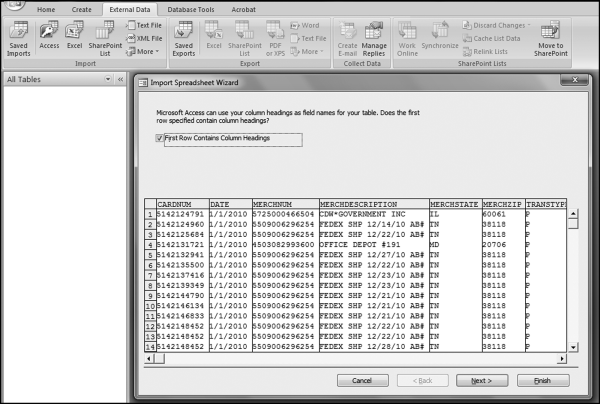Viewport: 600px width, 404px height.
Task: Open the Acrobat tab
Action: click(243, 10)
